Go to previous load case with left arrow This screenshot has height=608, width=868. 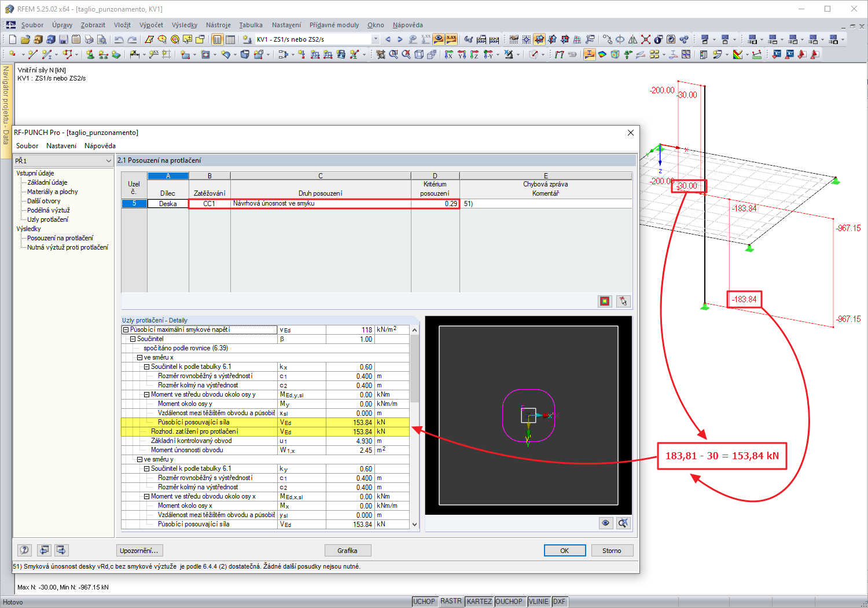[388, 39]
